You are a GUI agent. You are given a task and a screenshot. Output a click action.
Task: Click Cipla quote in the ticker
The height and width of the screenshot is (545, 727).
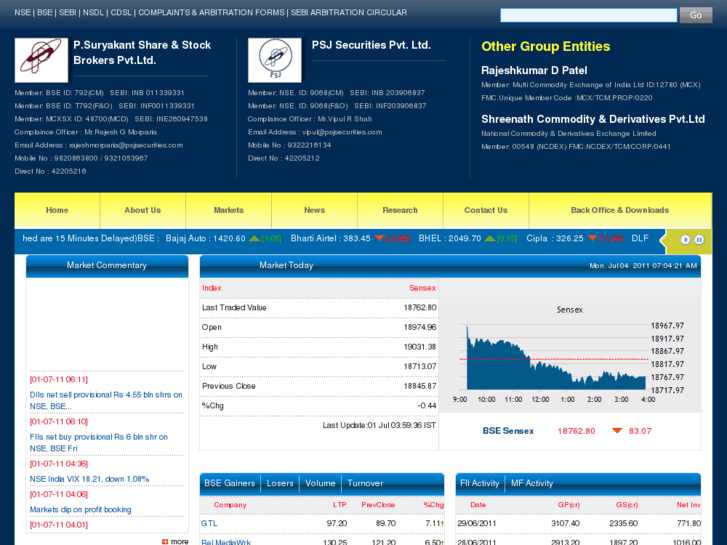[555, 238]
